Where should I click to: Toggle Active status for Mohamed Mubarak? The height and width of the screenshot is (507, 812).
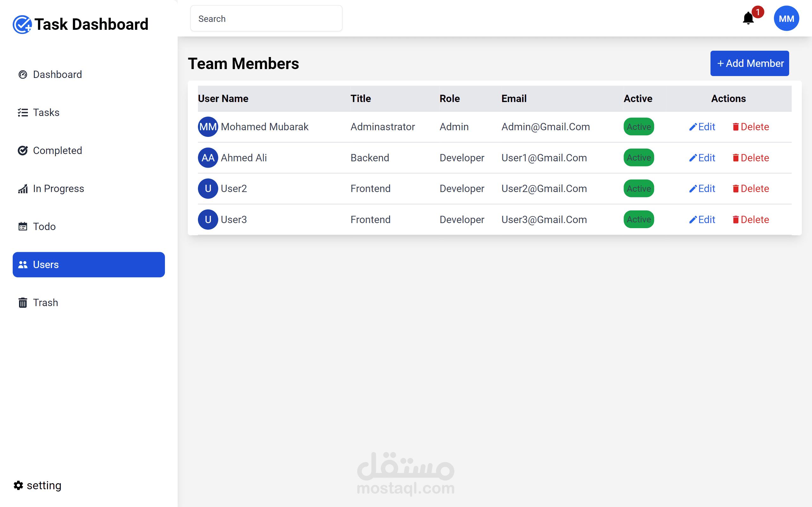[x=638, y=127]
